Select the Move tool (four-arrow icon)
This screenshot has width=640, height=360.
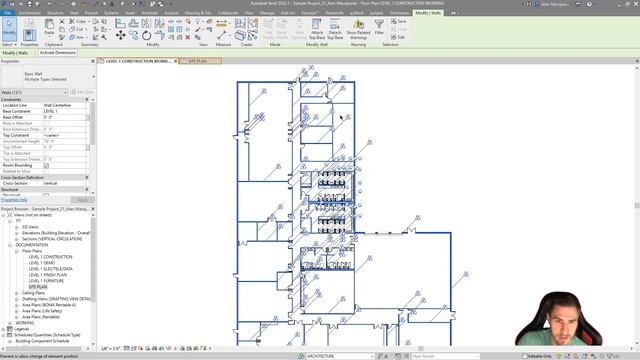(120, 36)
